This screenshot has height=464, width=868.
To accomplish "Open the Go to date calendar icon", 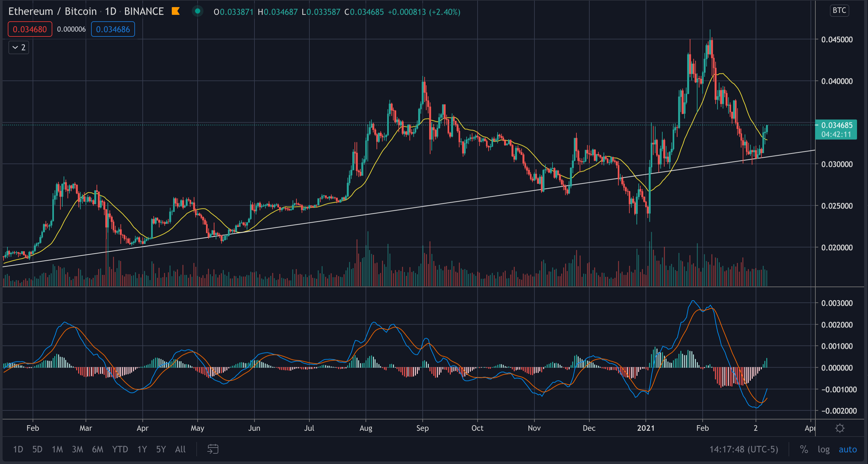I will pyautogui.click(x=213, y=449).
